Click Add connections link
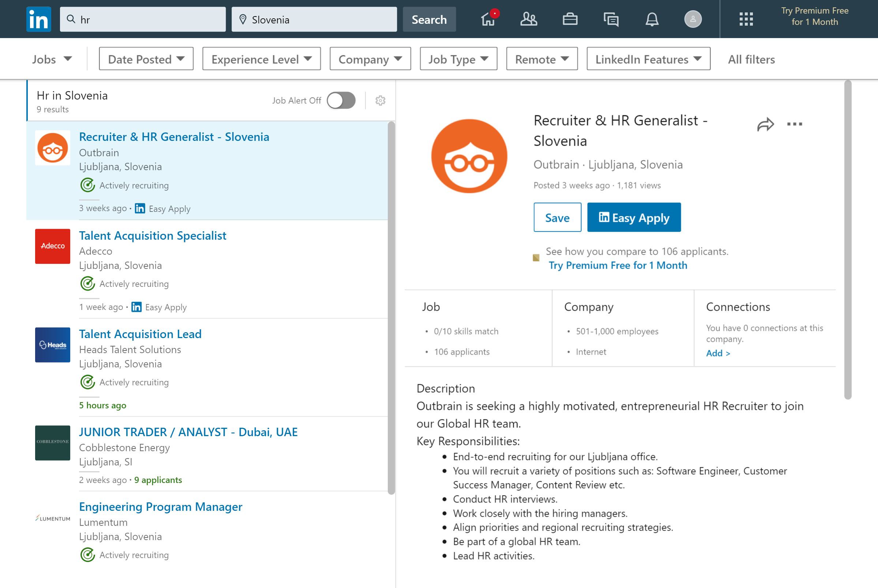 coord(718,353)
